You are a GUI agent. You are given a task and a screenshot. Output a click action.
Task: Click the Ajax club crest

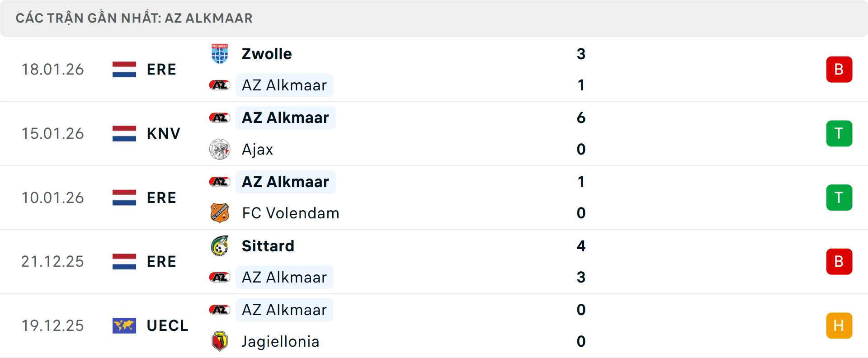point(220,149)
